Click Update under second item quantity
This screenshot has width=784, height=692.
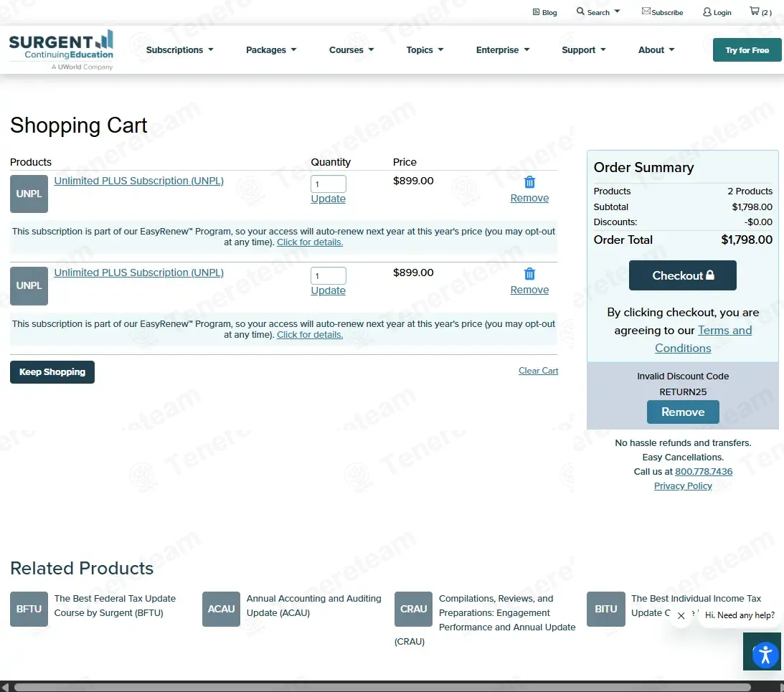click(328, 290)
